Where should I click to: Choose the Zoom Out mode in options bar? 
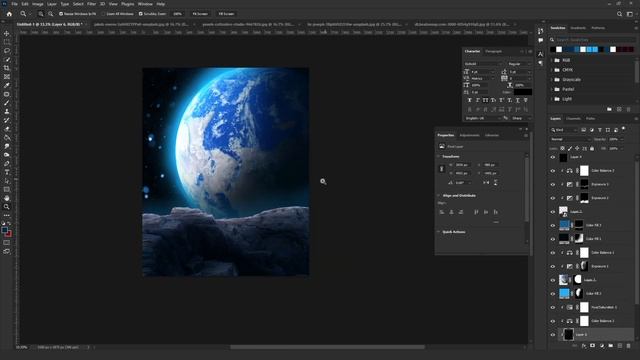(50, 14)
